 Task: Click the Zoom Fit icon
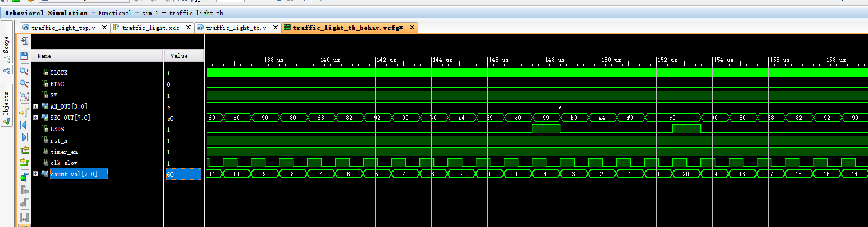[x=24, y=96]
